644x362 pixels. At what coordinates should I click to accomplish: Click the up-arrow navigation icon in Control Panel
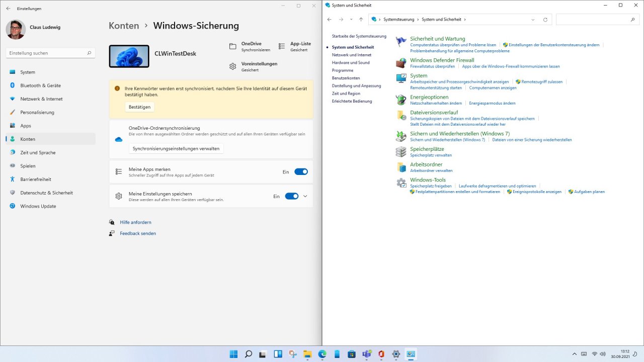[361, 20]
